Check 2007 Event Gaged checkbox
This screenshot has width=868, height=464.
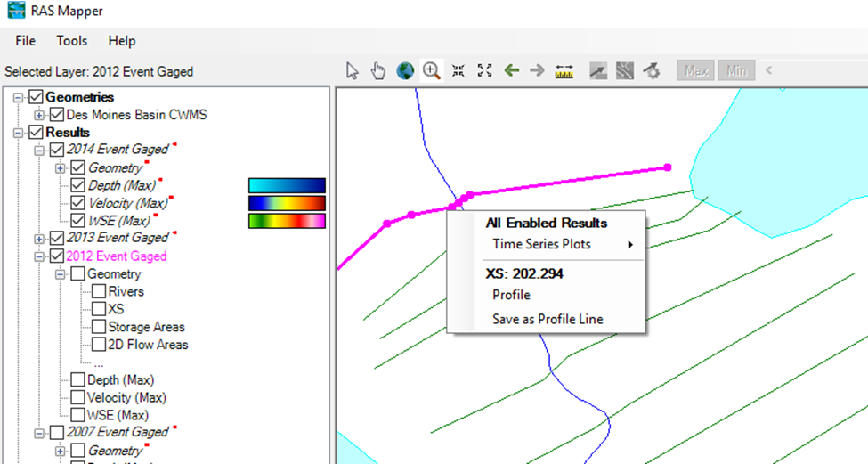pyautogui.click(x=56, y=433)
